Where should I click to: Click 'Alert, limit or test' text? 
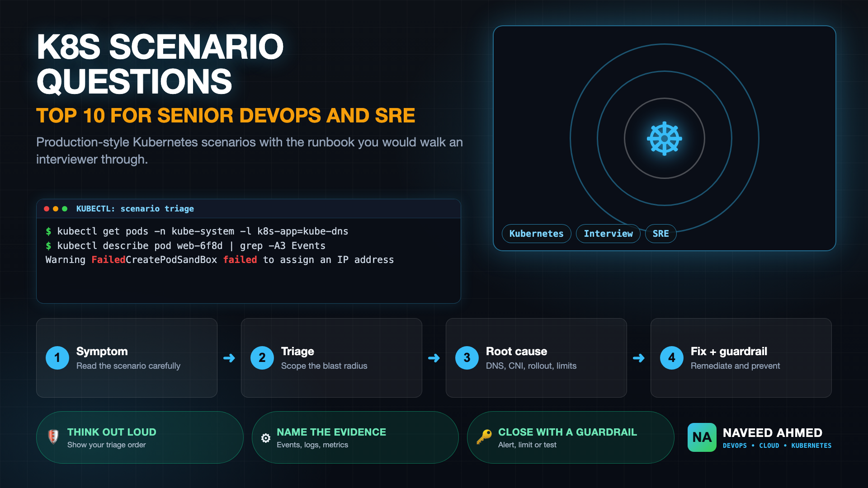coord(527,445)
